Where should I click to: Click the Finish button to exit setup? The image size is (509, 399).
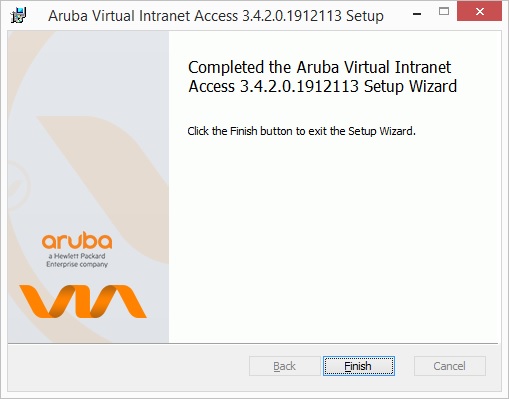pyautogui.click(x=359, y=366)
